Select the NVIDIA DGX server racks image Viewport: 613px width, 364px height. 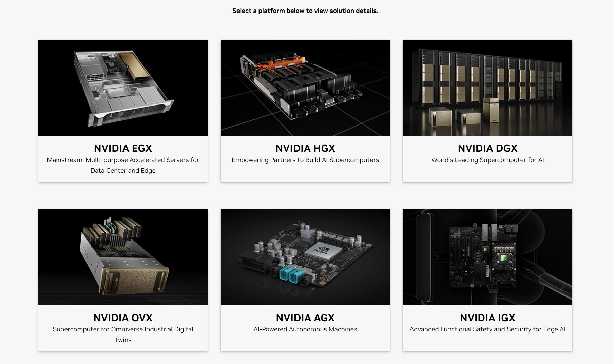click(x=487, y=88)
